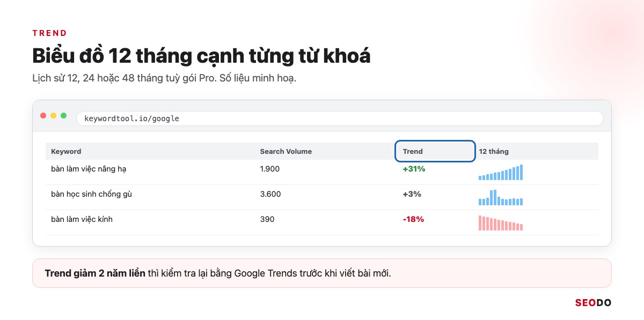Screen dimensions: 644x320
Task: Sort by the Keyword column header
Action: pyautogui.click(x=66, y=151)
